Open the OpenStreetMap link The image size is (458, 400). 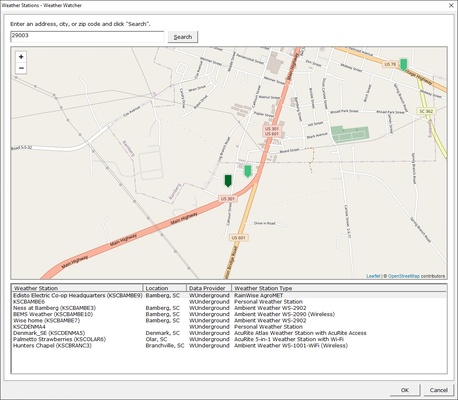[x=404, y=276]
